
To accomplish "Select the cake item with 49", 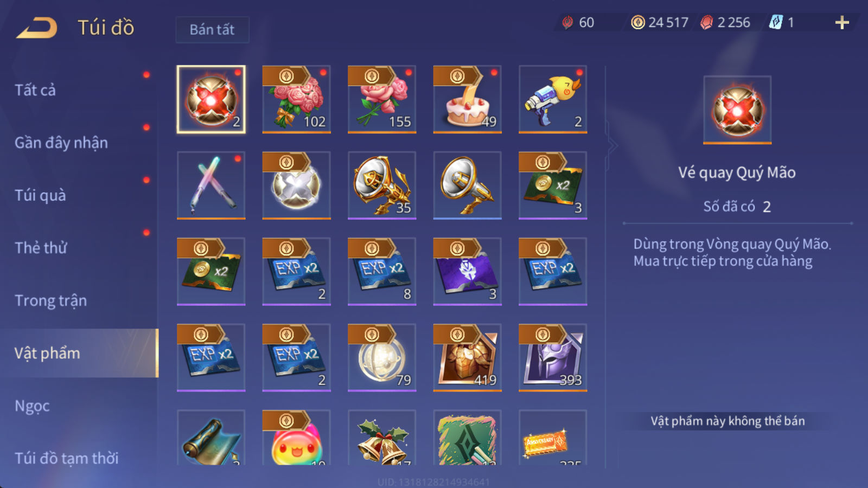I will [467, 99].
